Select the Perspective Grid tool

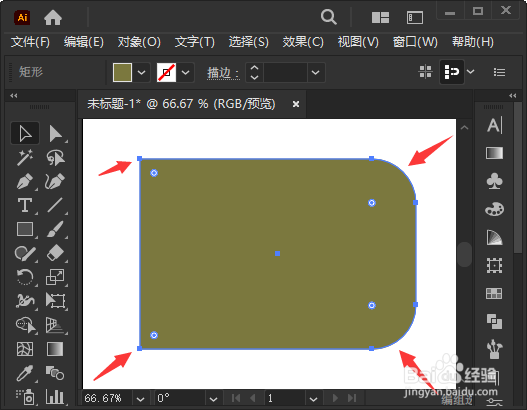coord(55,325)
